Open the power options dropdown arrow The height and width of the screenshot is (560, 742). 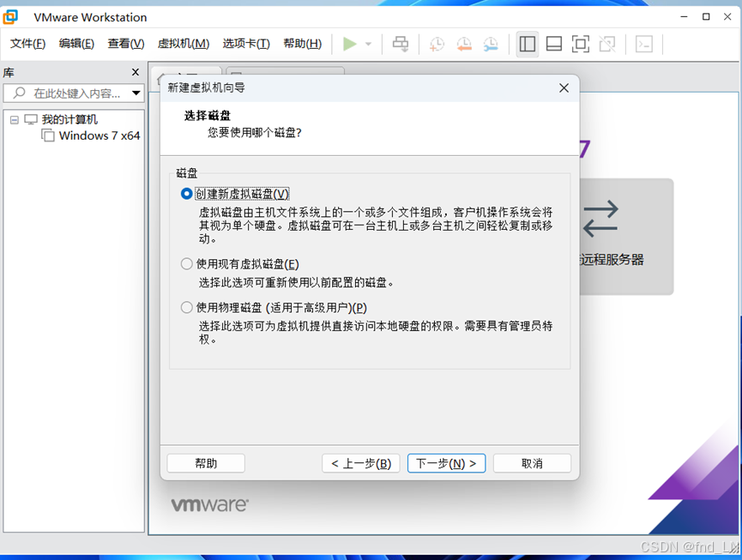point(369,44)
